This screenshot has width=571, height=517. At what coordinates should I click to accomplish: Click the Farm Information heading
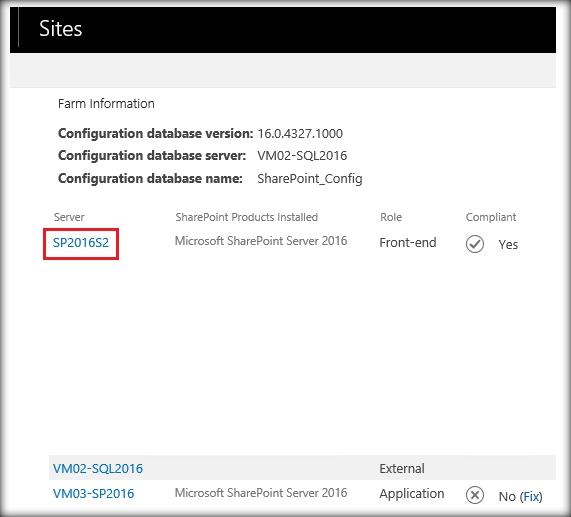click(106, 104)
